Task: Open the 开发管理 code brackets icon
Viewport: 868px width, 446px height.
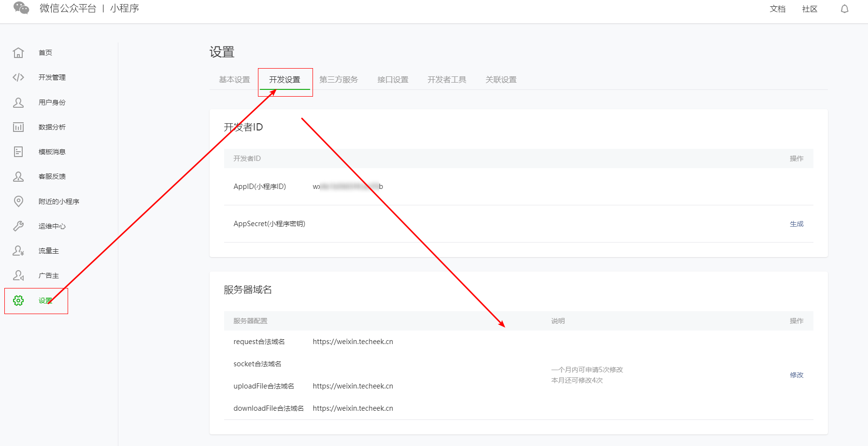Action: pyautogui.click(x=18, y=77)
